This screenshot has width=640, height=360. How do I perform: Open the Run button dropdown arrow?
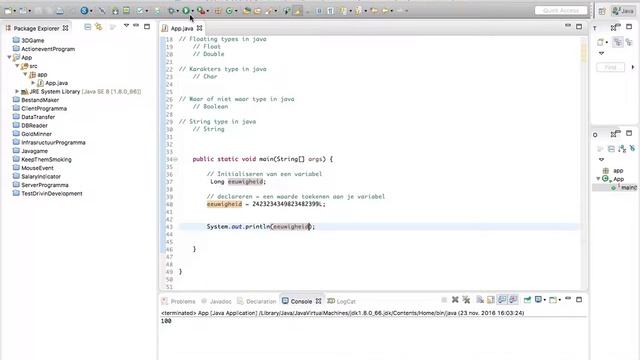193,11
